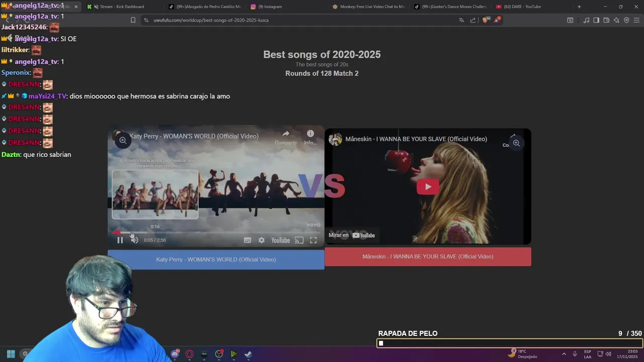Open Discord from taskbar

tap(175, 354)
